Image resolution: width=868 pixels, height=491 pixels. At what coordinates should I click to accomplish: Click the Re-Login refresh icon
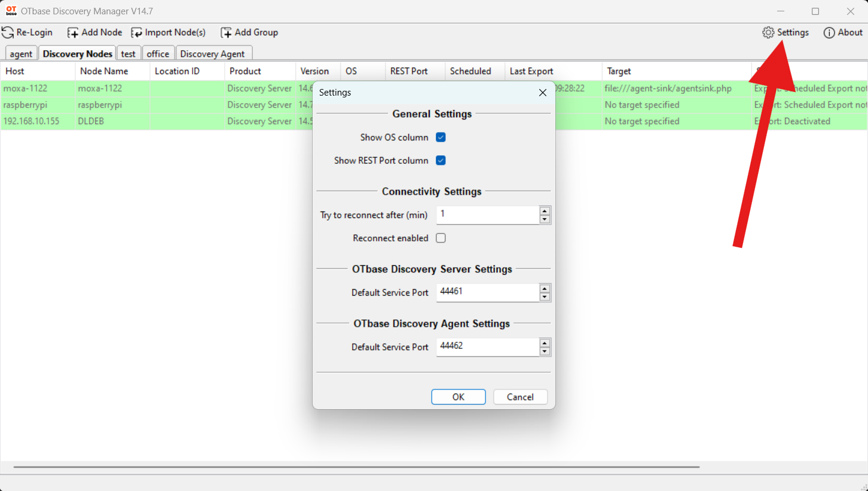[8, 32]
